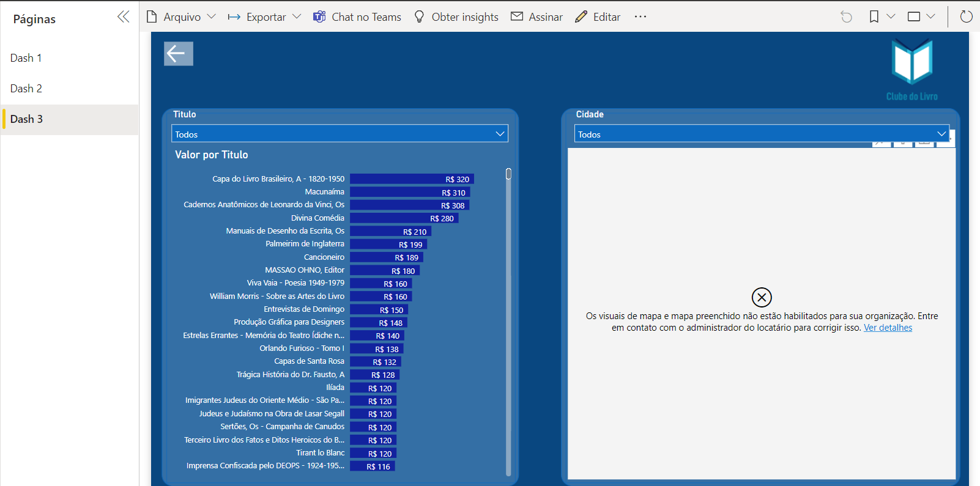Click the Valor por Titulo chart scrollbar thumb
Image resolution: width=980 pixels, height=486 pixels.
508,174
